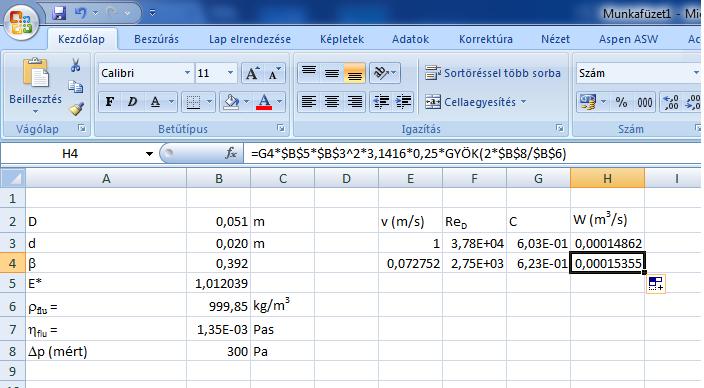Click the Cellaegyesítés merge cells button
This screenshot has width=704, height=388.
tap(475, 102)
